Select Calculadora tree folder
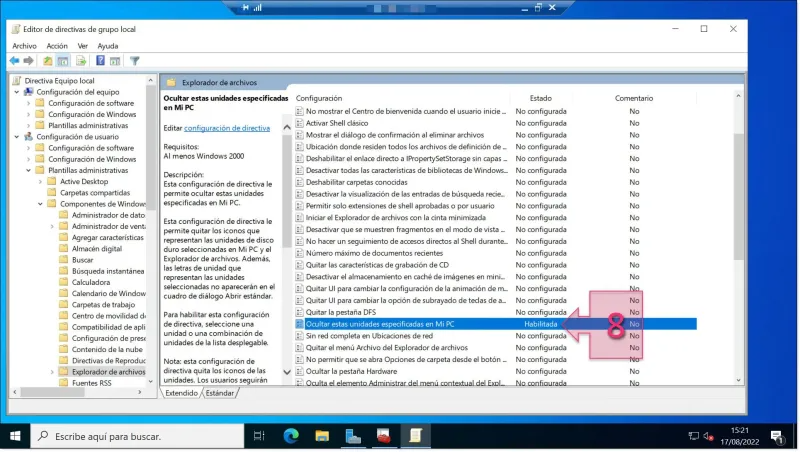 click(x=91, y=282)
